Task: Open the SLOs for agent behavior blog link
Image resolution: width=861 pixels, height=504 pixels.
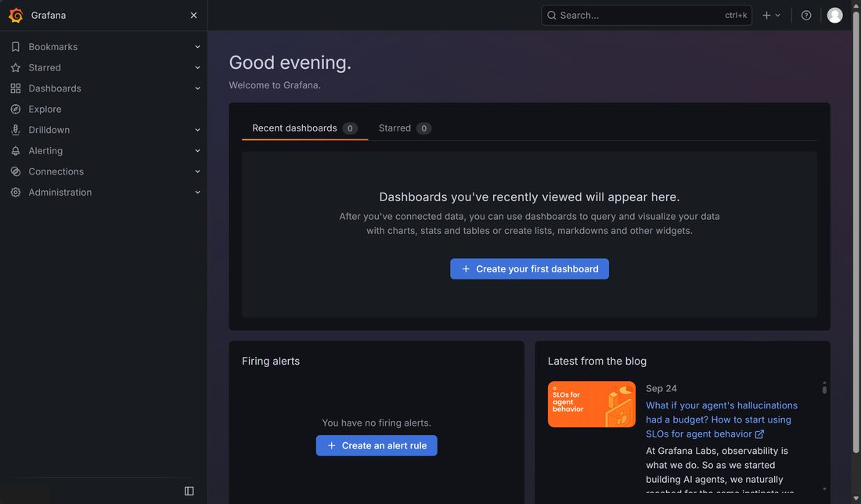Action: click(x=722, y=419)
